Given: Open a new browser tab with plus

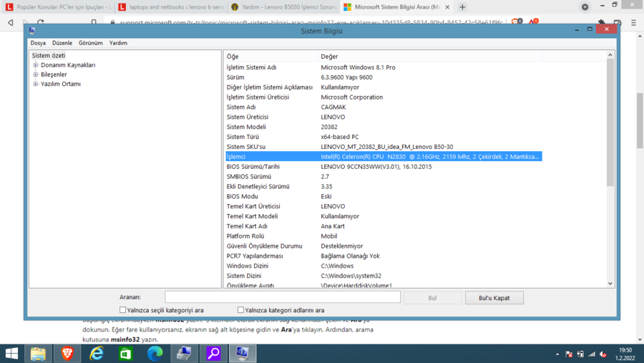Looking at the screenshot, I should (462, 7).
